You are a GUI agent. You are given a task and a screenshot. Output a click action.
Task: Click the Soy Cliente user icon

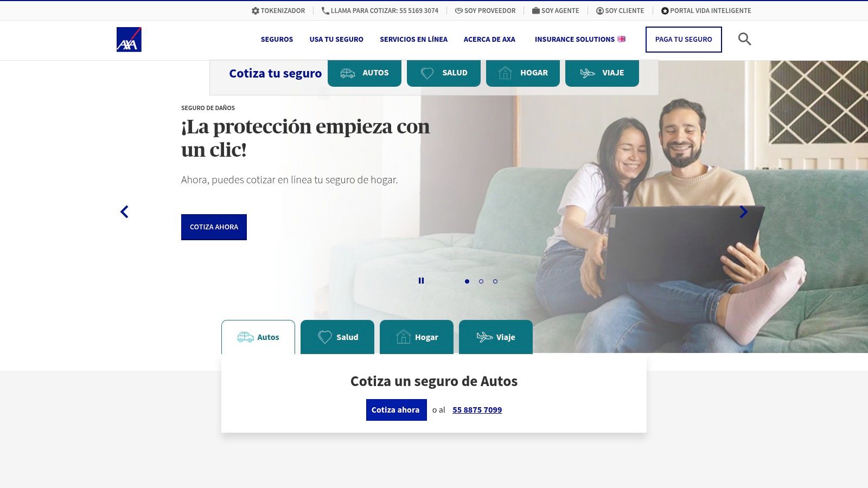(600, 11)
